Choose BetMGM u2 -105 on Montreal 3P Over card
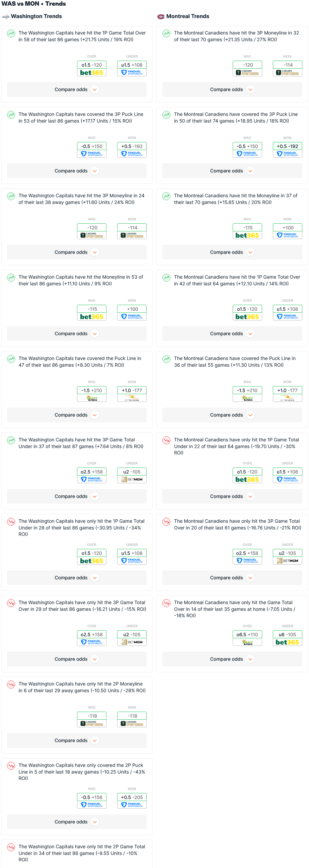This screenshot has height=868, width=309. (287, 557)
